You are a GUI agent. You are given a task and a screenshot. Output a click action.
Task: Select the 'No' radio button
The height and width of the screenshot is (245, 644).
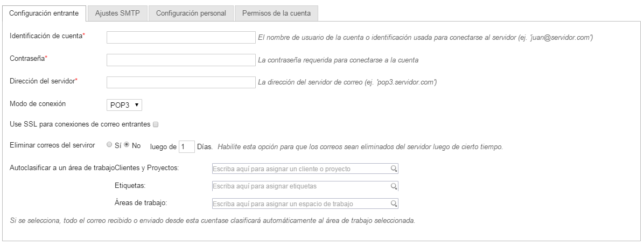pos(127,145)
